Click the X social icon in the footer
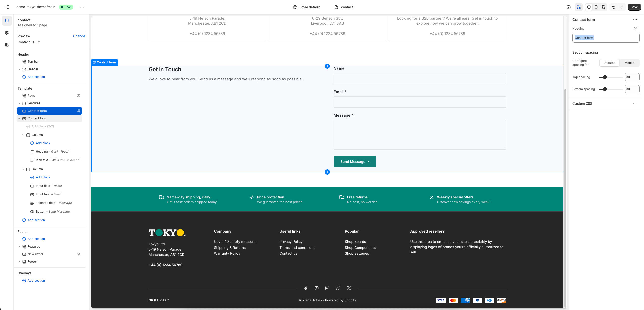 349,288
